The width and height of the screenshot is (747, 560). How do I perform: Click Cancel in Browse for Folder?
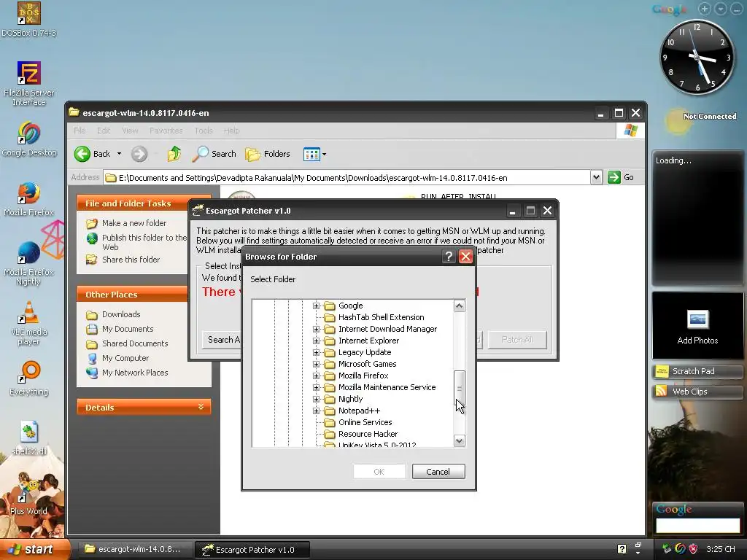click(438, 472)
